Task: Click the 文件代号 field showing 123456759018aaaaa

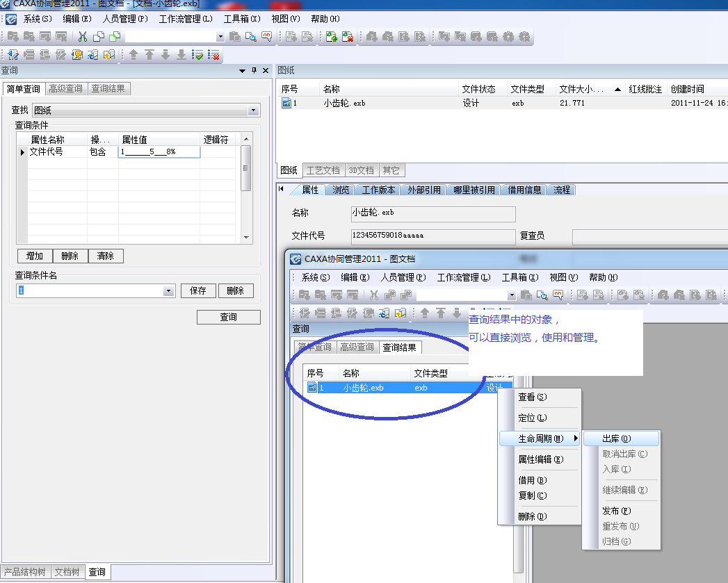Action: point(433,236)
